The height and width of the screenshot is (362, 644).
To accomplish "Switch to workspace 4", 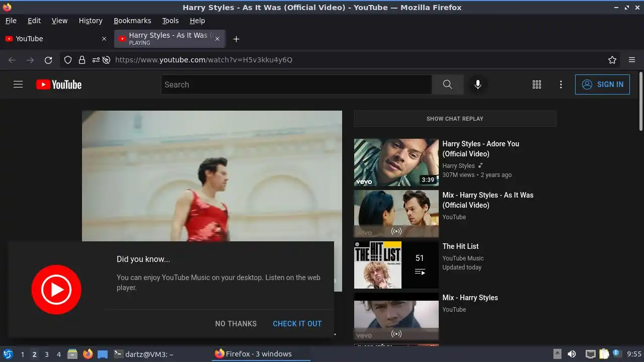I will (x=59, y=354).
